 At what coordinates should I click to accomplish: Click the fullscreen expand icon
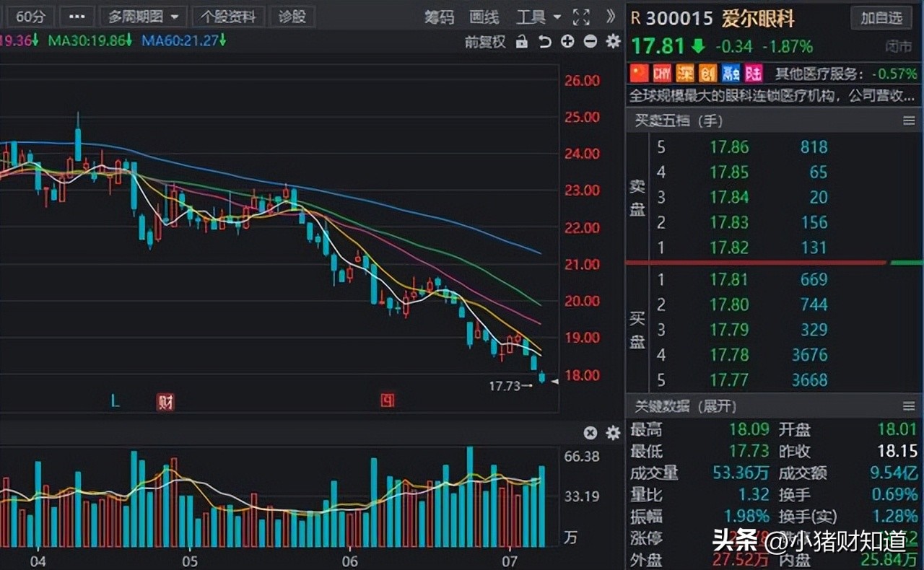(581, 17)
